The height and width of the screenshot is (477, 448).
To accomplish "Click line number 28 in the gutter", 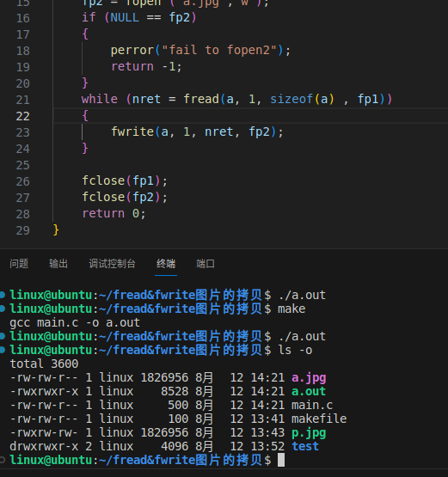I will [x=23, y=215].
